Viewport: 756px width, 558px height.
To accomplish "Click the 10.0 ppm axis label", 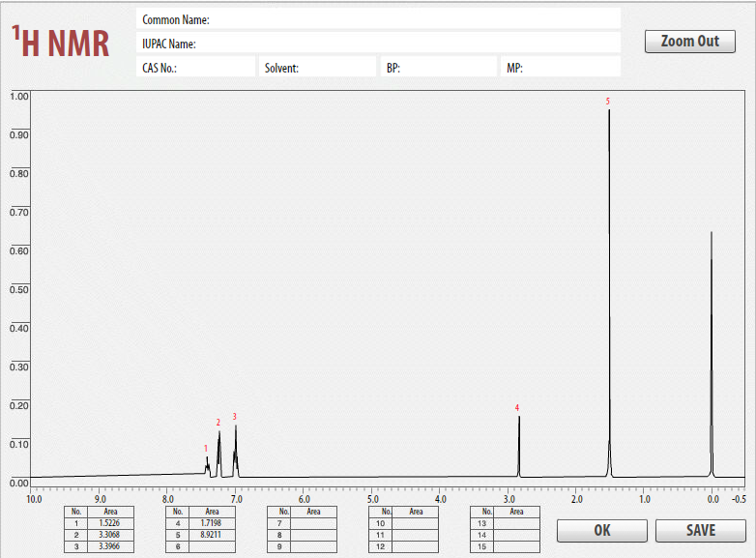I will [x=34, y=499].
